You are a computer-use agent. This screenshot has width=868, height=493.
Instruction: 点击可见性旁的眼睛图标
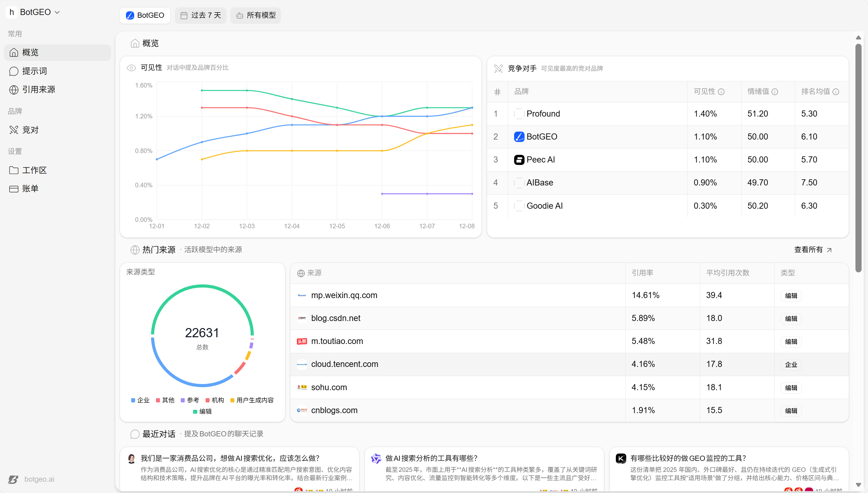[x=131, y=68]
